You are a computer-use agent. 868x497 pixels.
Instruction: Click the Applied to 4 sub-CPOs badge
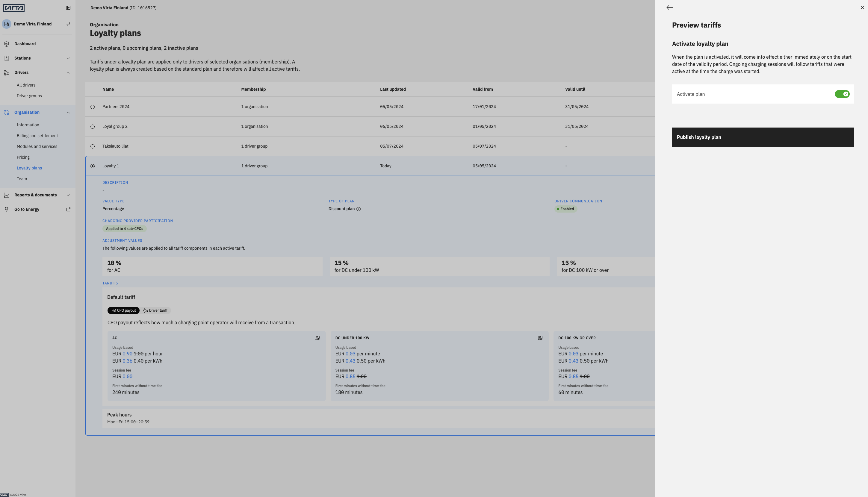pyautogui.click(x=124, y=229)
